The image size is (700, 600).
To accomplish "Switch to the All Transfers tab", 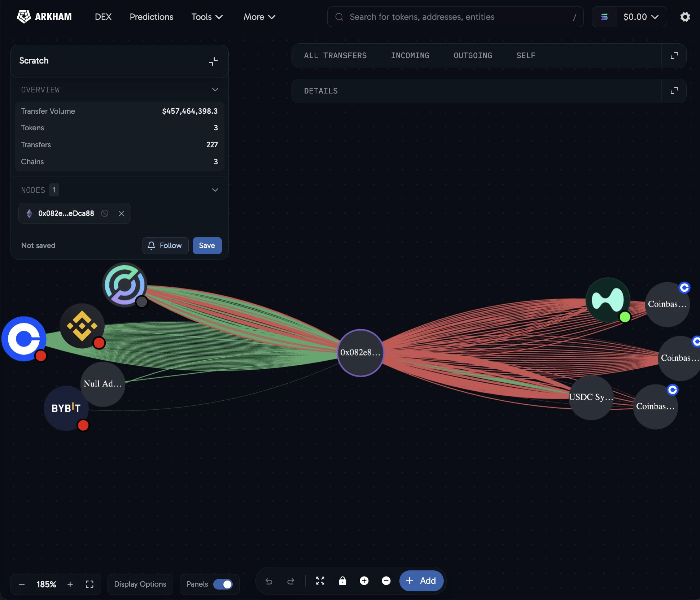I will tap(335, 56).
